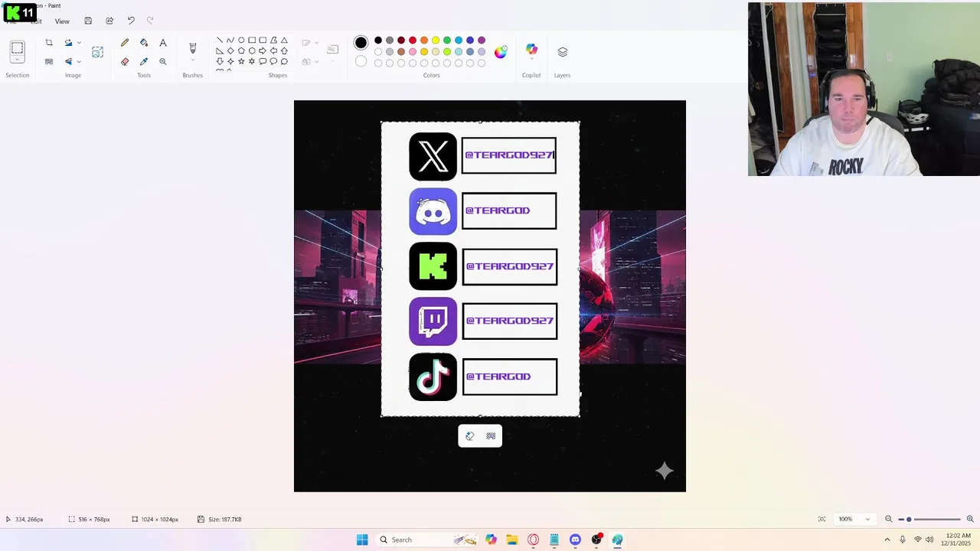
Task: Click the remove background button below the selection
Action: [x=491, y=436]
